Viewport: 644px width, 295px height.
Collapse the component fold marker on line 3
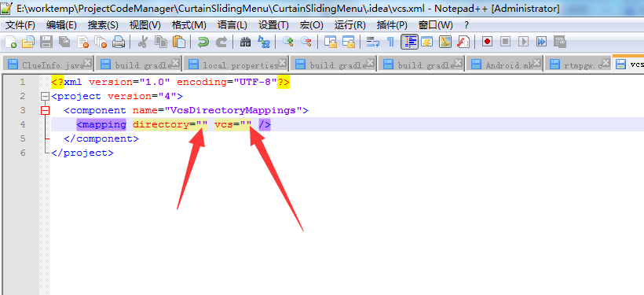(45, 110)
